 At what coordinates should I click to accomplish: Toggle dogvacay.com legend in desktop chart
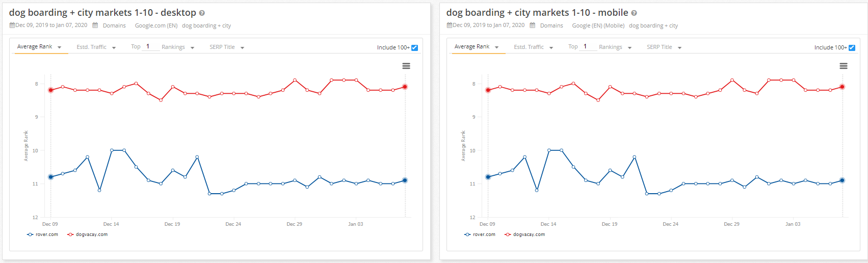pyautogui.click(x=87, y=234)
